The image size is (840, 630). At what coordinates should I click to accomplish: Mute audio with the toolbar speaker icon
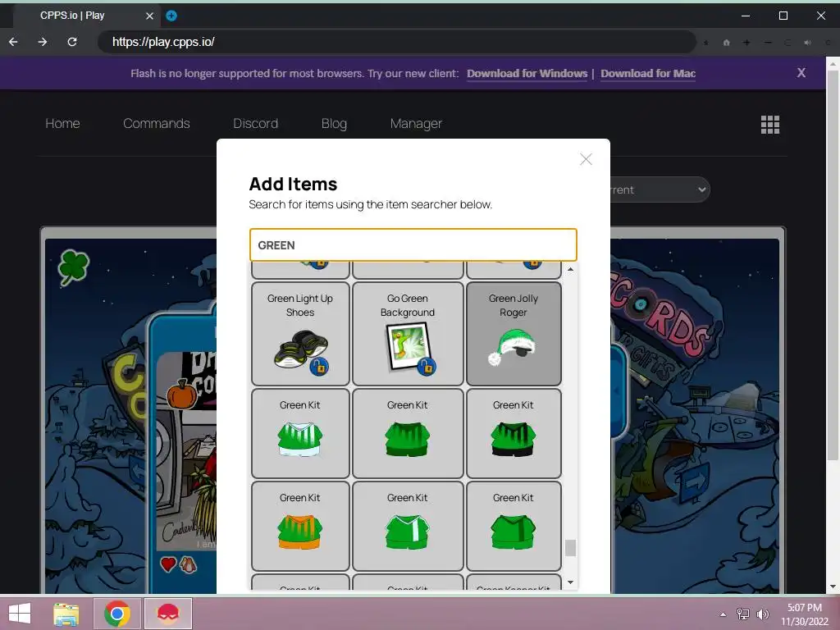point(807,43)
